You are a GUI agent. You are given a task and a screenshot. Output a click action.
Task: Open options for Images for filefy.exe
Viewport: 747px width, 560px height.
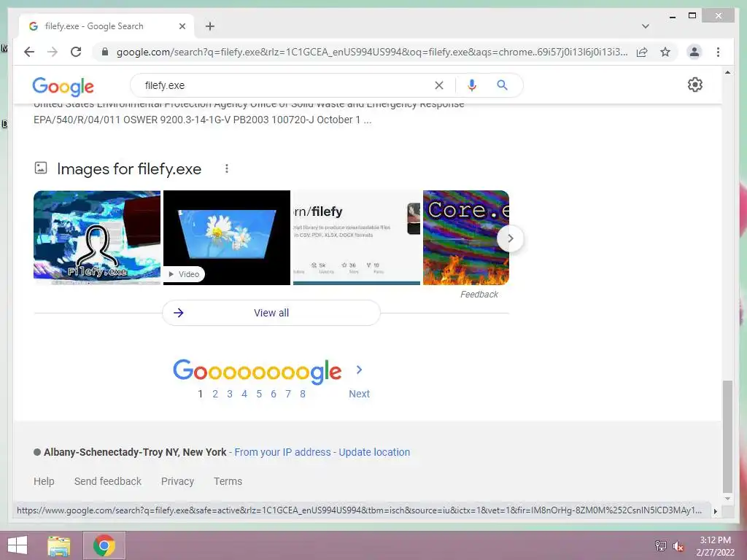click(227, 168)
